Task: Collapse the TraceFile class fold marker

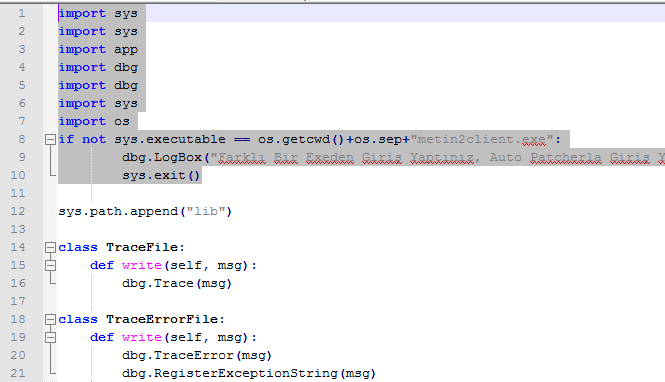Action: point(50,247)
